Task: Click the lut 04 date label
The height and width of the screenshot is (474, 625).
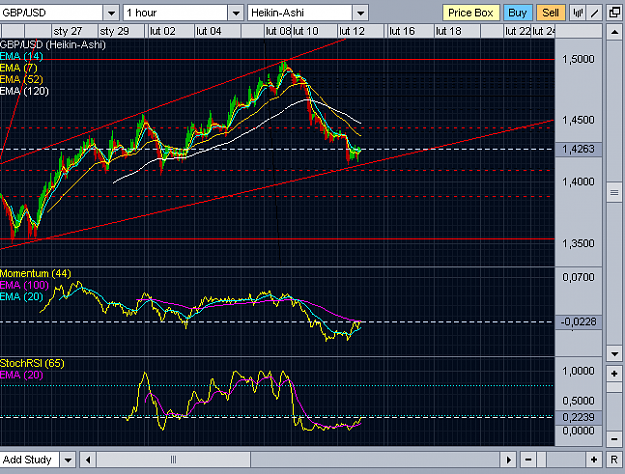Action: [208, 31]
